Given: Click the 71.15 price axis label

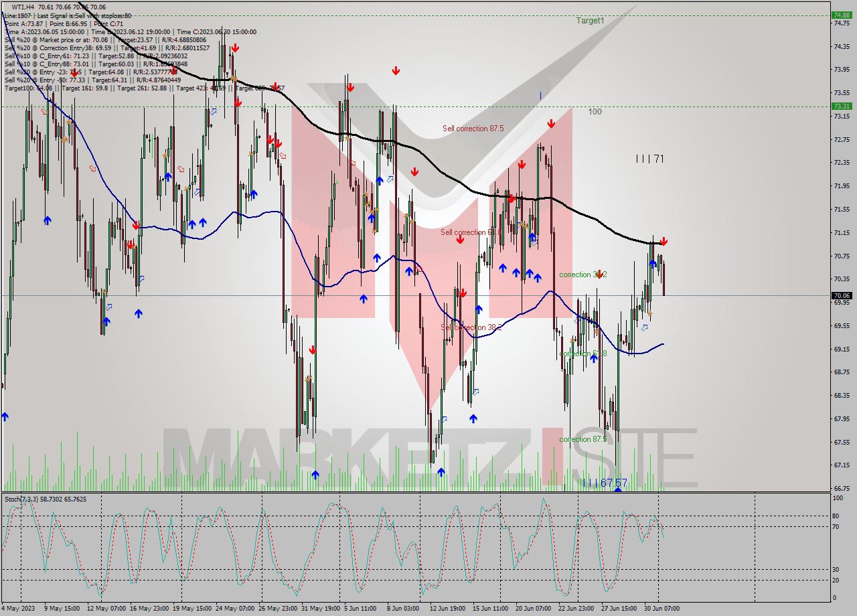Looking at the screenshot, I should tap(842, 232).
